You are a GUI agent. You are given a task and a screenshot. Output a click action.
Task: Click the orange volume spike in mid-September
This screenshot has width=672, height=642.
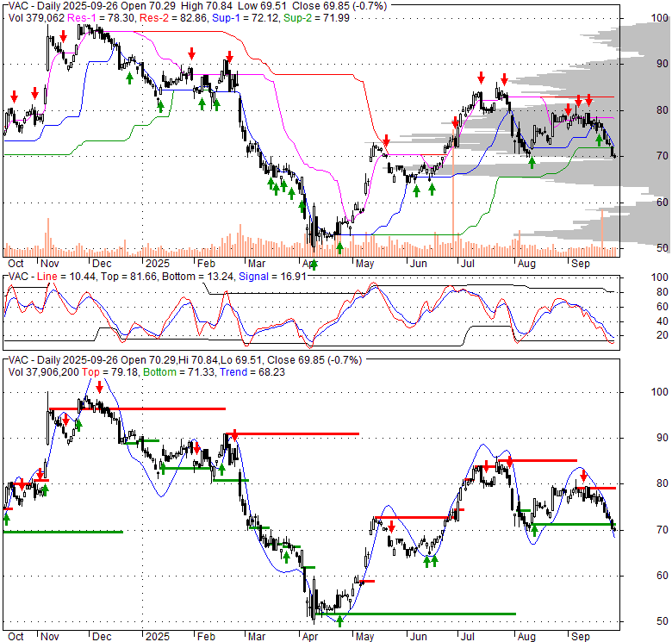602,234
